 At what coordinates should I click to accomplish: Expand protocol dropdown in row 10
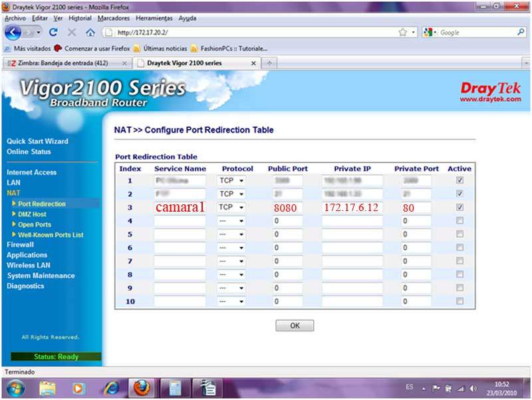click(231, 301)
